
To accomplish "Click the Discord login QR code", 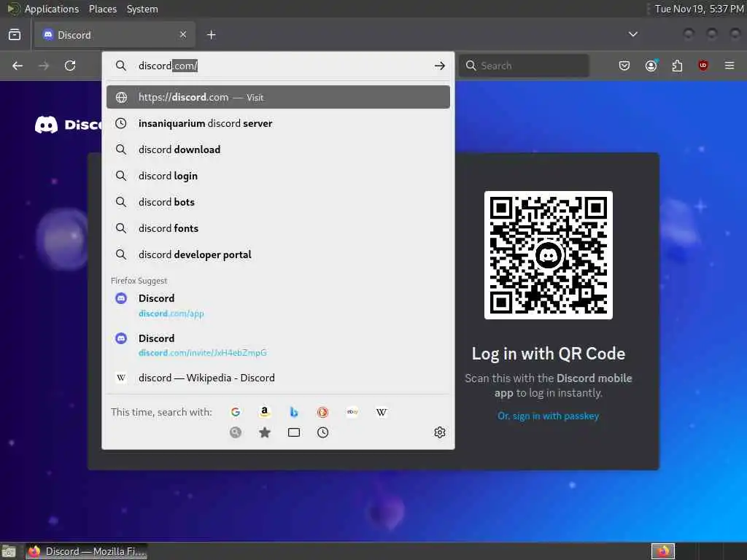I will (549, 255).
